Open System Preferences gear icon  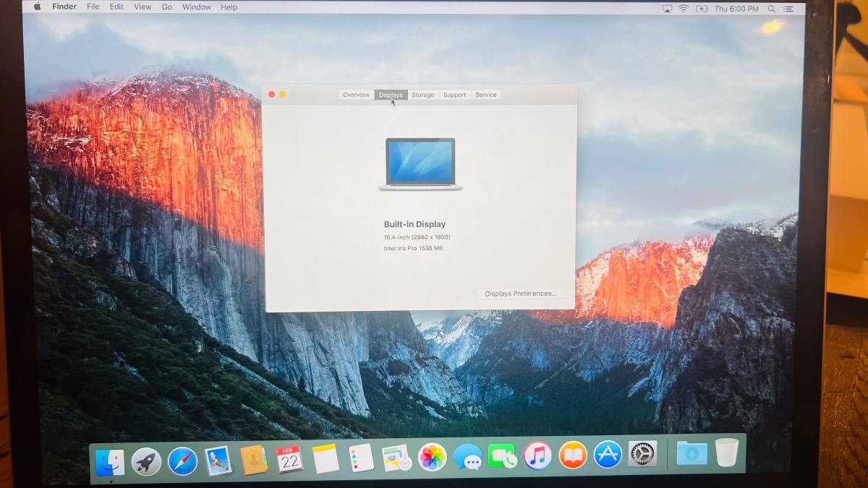(642, 453)
